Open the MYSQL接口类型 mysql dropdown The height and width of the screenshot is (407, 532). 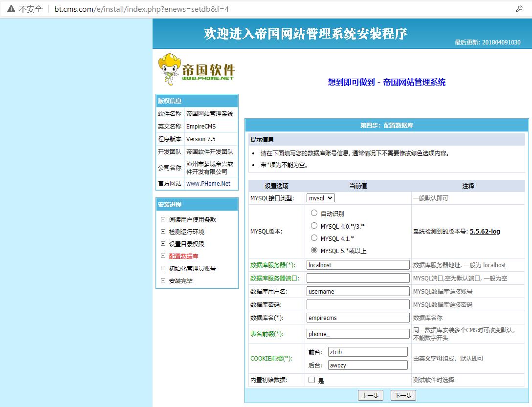(x=321, y=198)
